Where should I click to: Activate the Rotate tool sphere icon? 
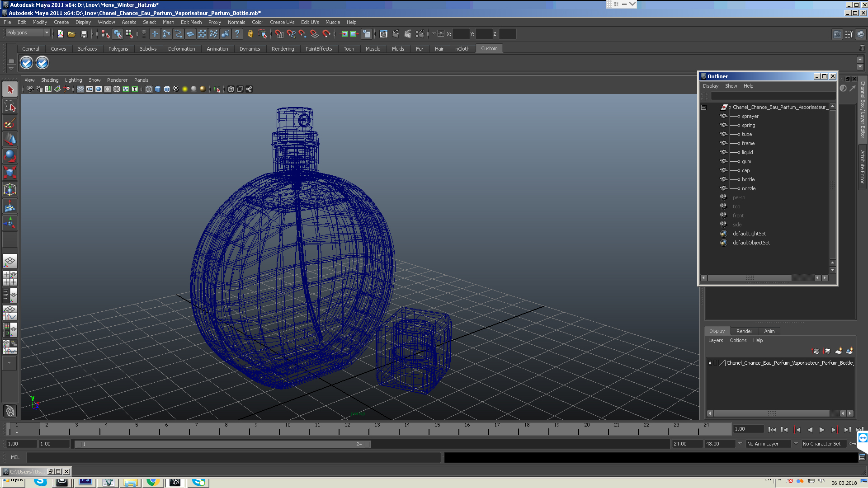tap(10, 156)
